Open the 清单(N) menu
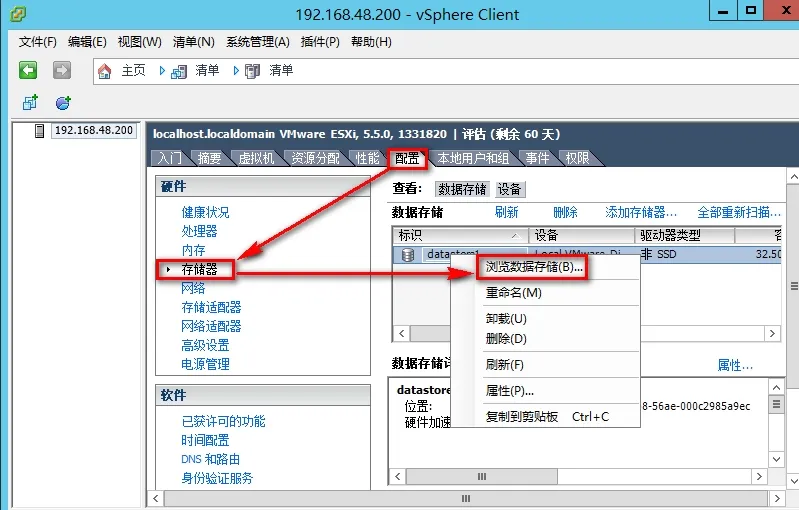 pyautogui.click(x=194, y=42)
